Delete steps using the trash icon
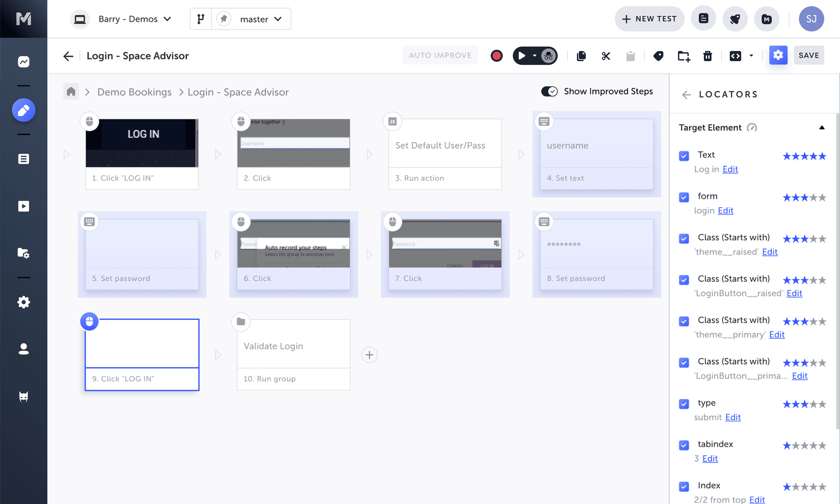 (x=708, y=56)
